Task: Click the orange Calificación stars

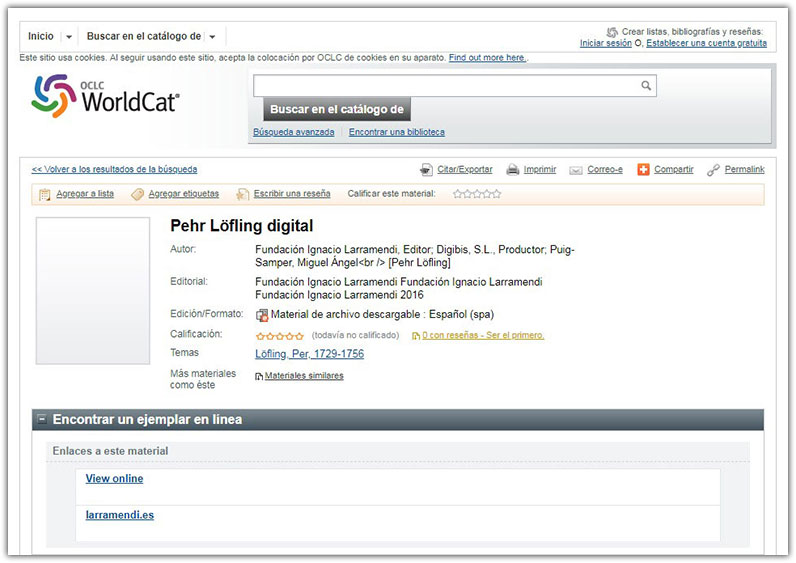Action: [280, 336]
